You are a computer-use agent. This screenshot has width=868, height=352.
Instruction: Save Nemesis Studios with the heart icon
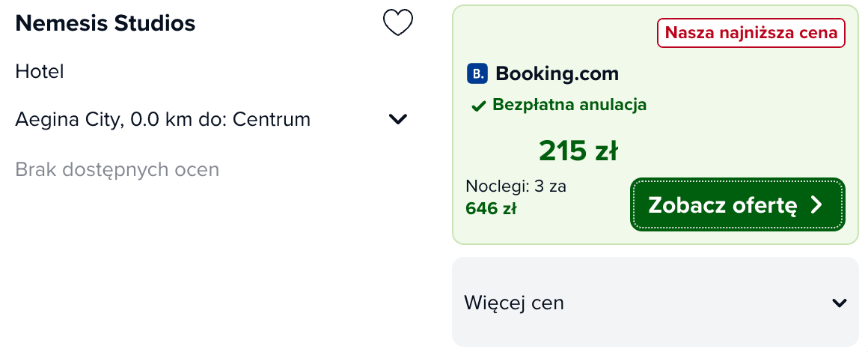pos(398,23)
